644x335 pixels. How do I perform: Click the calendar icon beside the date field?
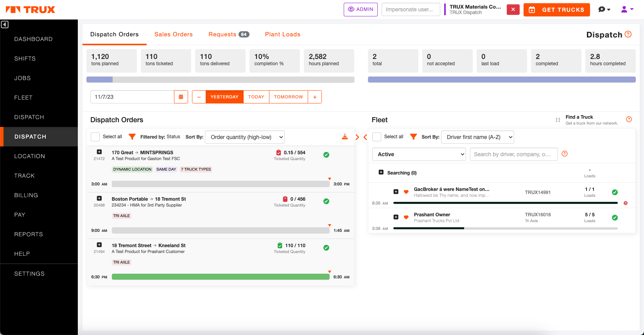(181, 97)
